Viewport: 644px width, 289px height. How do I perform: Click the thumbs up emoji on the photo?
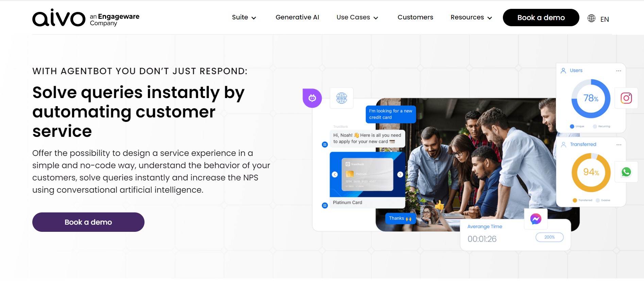point(439,205)
